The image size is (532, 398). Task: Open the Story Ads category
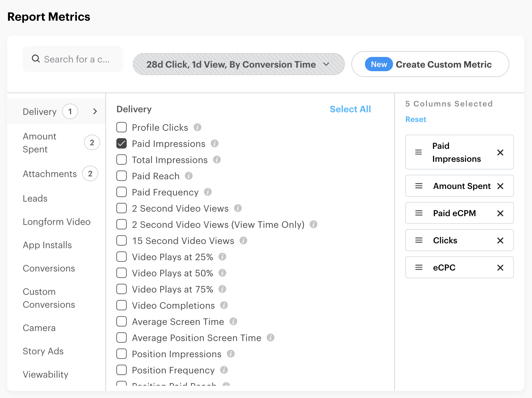tap(43, 351)
